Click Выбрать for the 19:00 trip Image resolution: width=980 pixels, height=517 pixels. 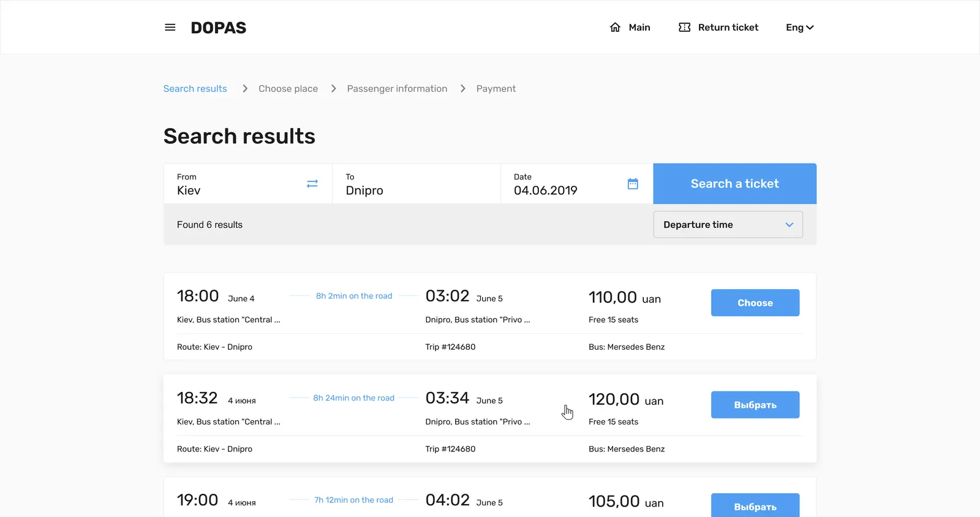(755, 505)
